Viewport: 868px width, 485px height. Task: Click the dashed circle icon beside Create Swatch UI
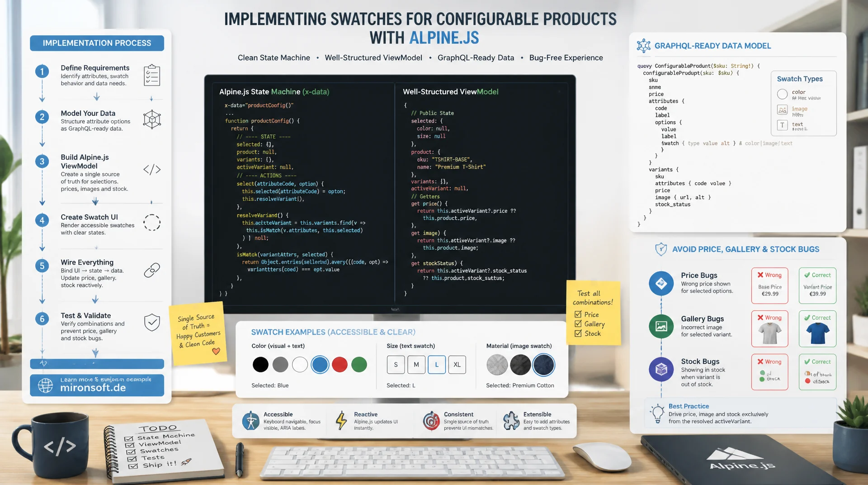[152, 223]
